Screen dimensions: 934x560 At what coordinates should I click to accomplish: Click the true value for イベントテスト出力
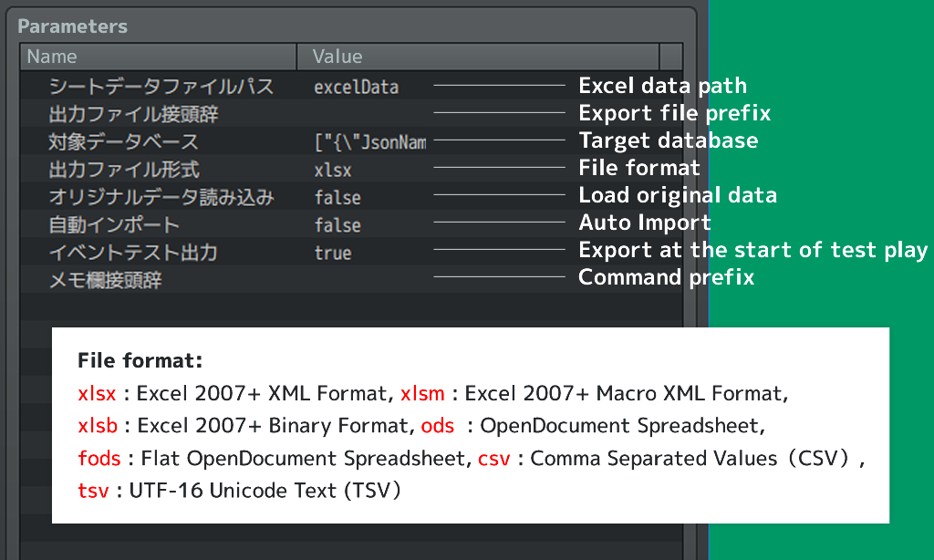point(332,253)
